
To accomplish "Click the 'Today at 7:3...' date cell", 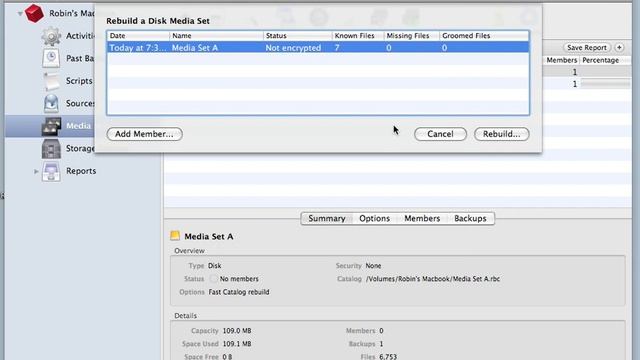I will (x=138, y=48).
